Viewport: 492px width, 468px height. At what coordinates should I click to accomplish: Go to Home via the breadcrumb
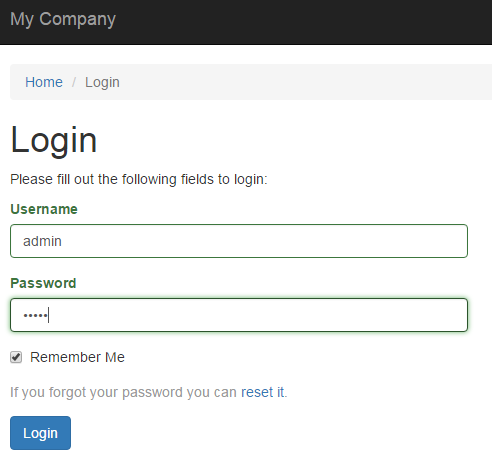point(44,82)
